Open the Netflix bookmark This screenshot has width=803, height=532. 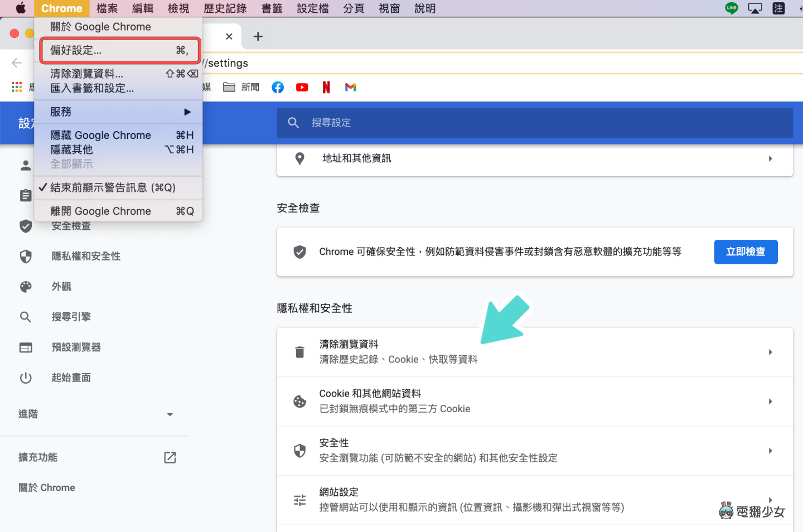pyautogui.click(x=326, y=87)
